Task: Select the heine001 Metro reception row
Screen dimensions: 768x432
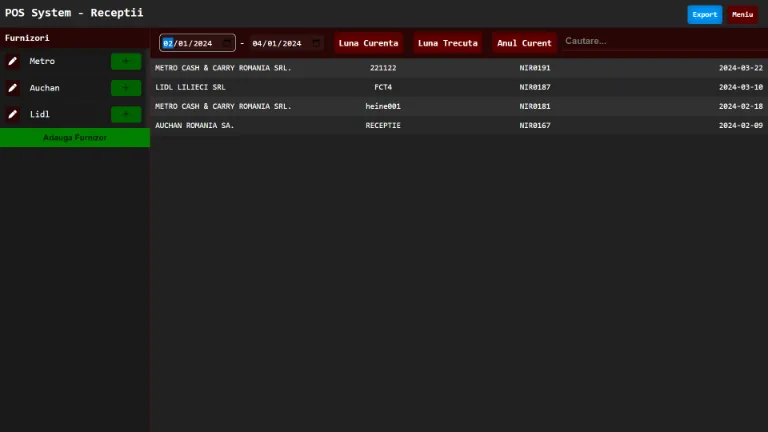Action: tap(458, 106)
